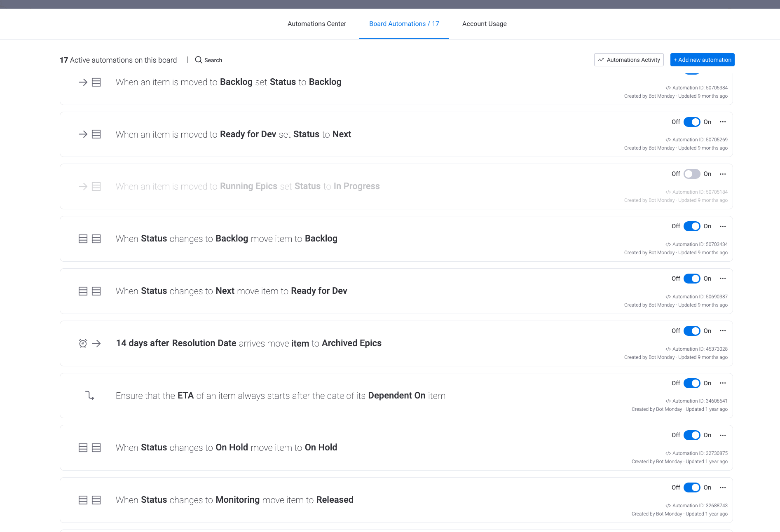
Task: Click second group icon of Monitoring automation row
Action: pyautogui.click(x=96, y=500)
